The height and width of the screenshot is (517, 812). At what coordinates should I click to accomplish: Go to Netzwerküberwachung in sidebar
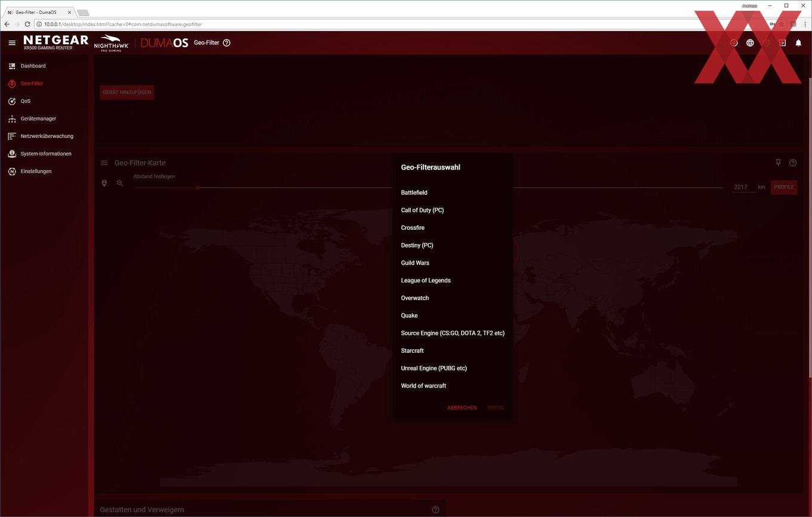(x=47, y=136)
